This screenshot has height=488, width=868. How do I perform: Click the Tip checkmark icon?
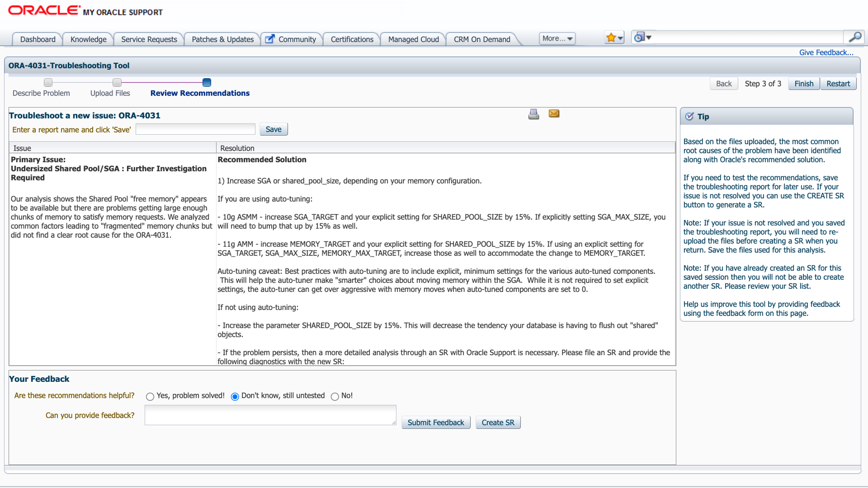(x=689, y=116)
